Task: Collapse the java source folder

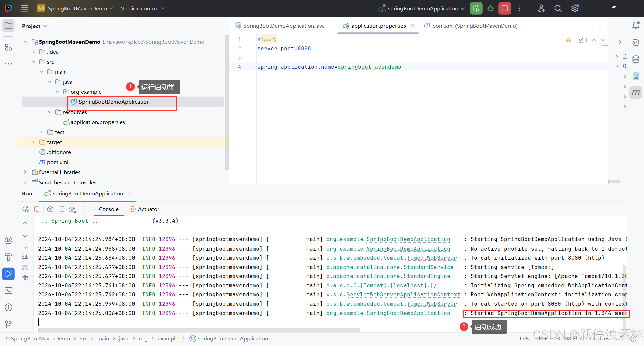Action: [49, 82]
